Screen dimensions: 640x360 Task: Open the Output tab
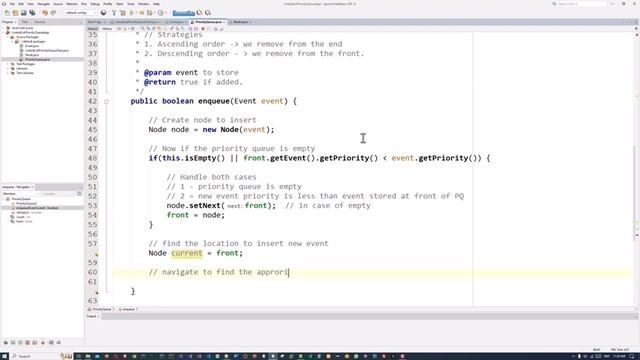pyautogui.click(x=92, y=316)
